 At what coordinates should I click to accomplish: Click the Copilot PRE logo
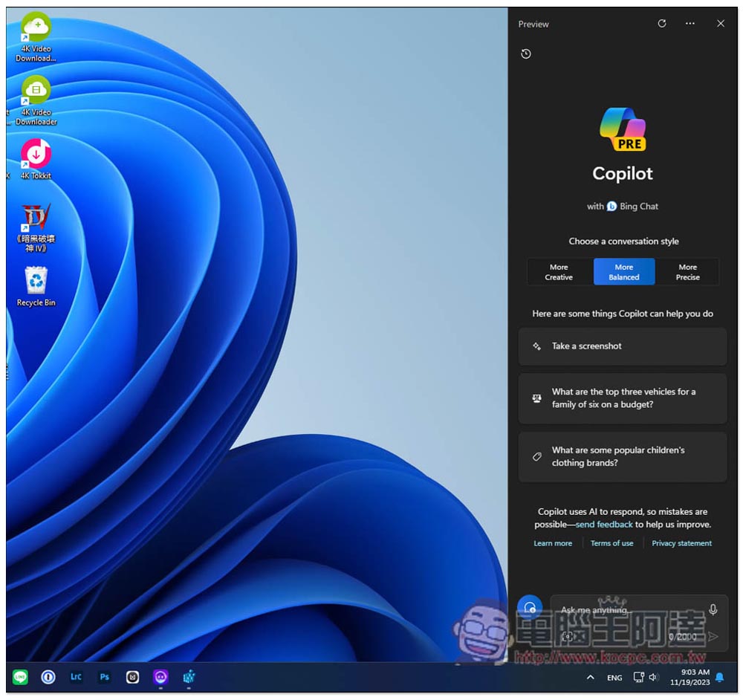(x=622, y=129)
